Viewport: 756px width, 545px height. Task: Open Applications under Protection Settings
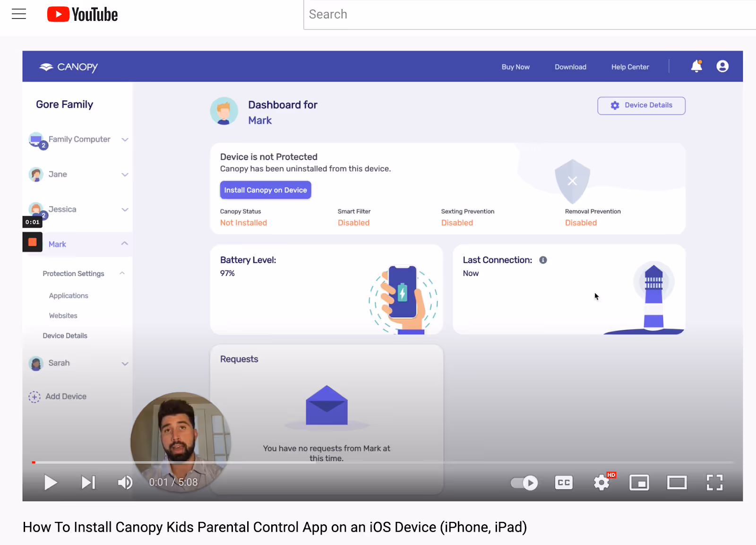[69, 296]
